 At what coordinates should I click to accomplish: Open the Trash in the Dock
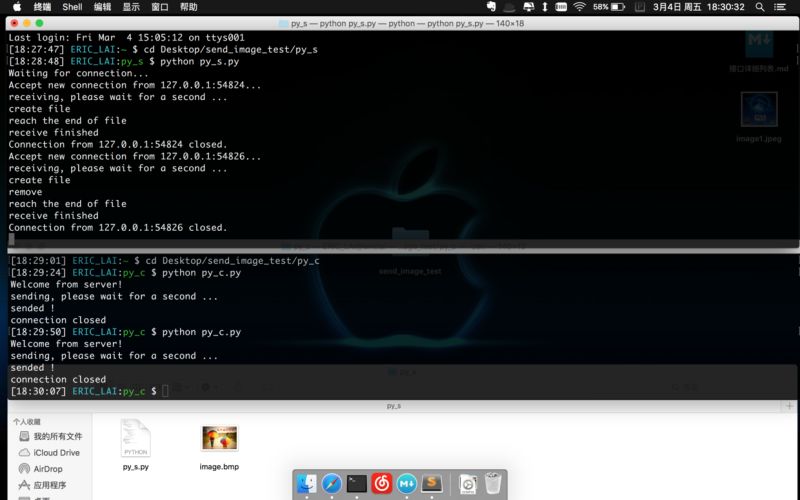pyautogui.click(x=493, y=483)
